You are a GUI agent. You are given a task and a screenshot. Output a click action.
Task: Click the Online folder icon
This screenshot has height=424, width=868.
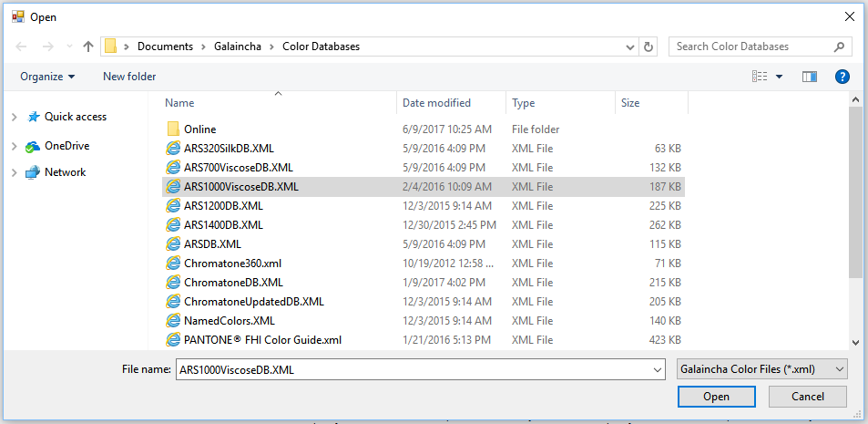pos(173,129)
